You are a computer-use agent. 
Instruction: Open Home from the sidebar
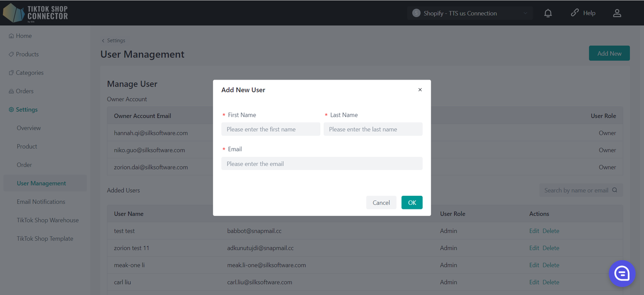[23, 36]
